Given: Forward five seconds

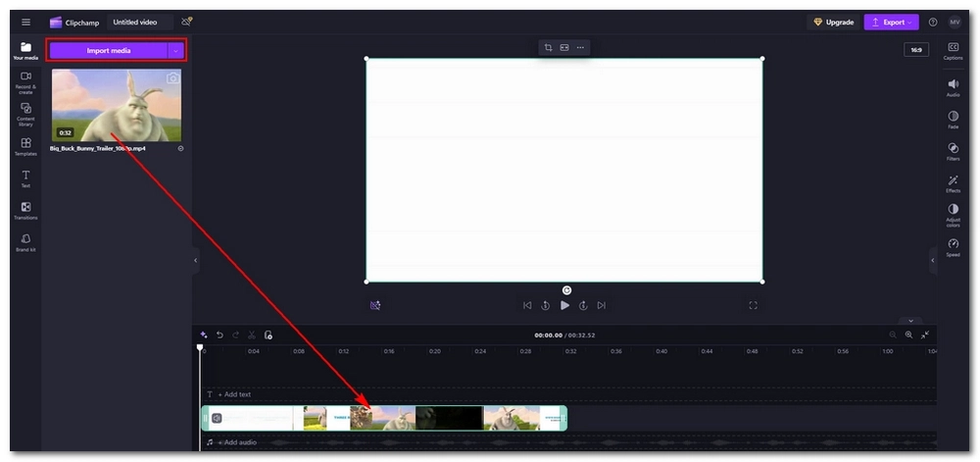Looking at the screenshot, I should click(583, 305).
